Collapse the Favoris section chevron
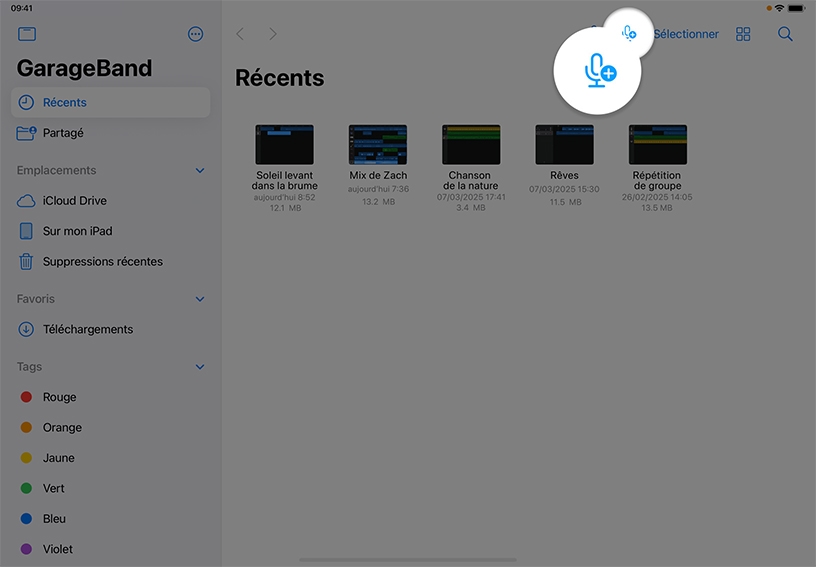 coord(200,299)
